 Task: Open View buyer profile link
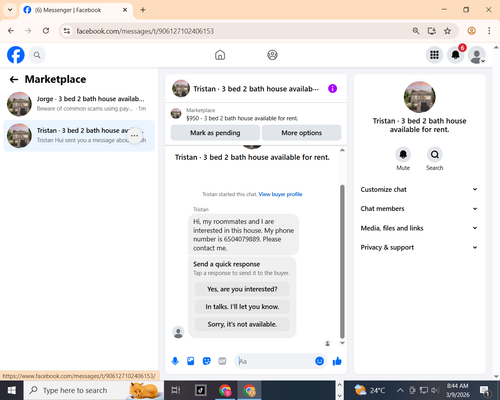pyautogui.click(x=280, y=194)
